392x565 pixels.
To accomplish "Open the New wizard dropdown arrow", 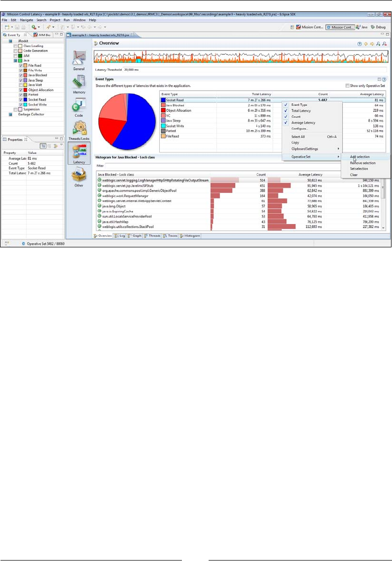I will pyautogui.click(x=11, y=27).
